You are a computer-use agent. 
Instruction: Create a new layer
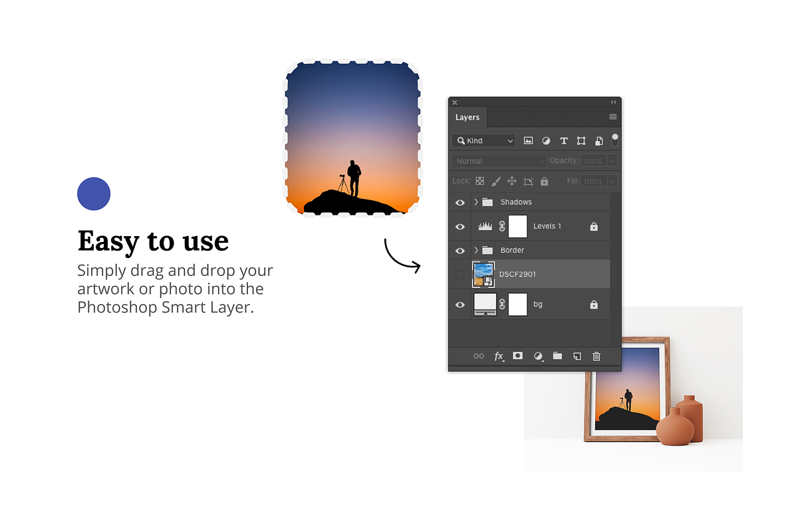pos(577,356)
